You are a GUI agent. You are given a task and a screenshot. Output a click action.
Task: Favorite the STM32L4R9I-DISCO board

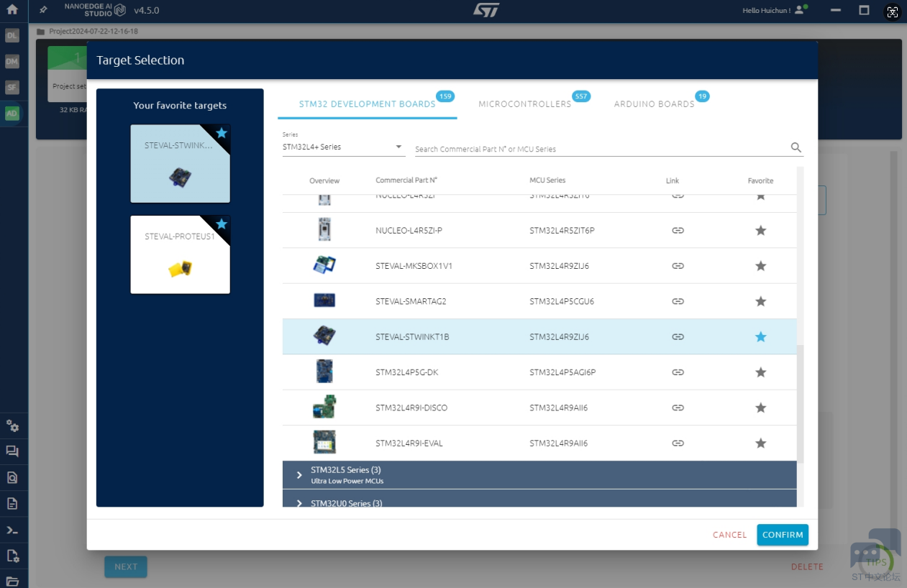(760, 408)
